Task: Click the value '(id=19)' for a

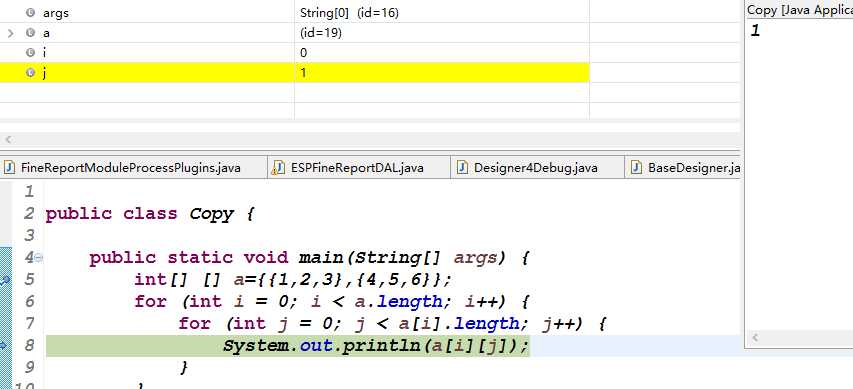Action: 320,33
